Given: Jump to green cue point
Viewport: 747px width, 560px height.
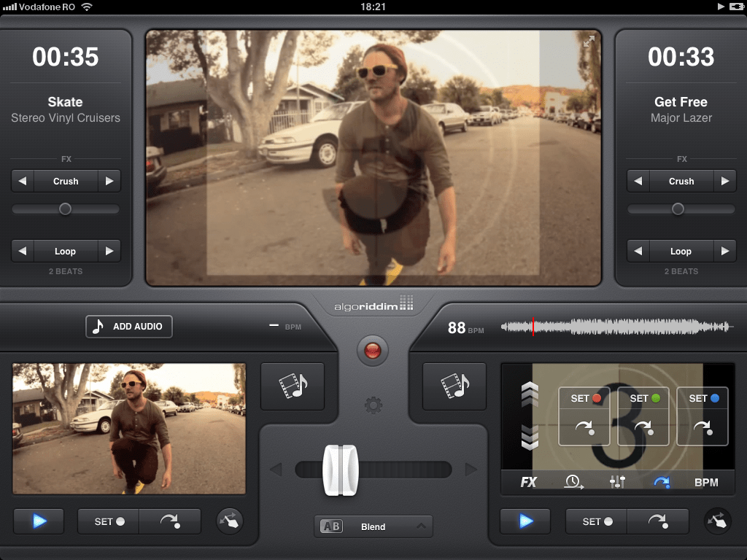Looking at the screenshot, I should click(x=643, y=427).
